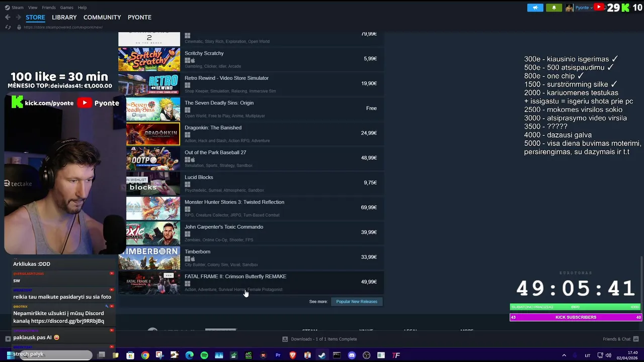The height and width of the screenshot is (362, 644).
Task: Open the View menu
Action: point(33,8)
